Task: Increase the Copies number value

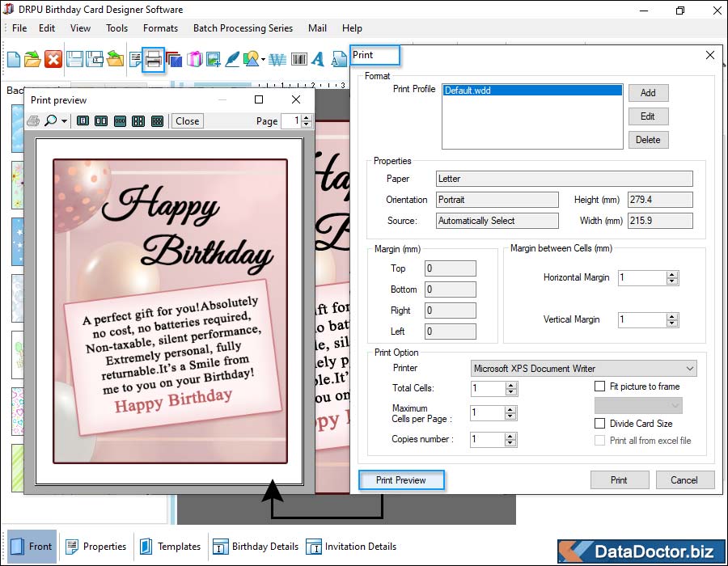Action: [x=510, y=437]
